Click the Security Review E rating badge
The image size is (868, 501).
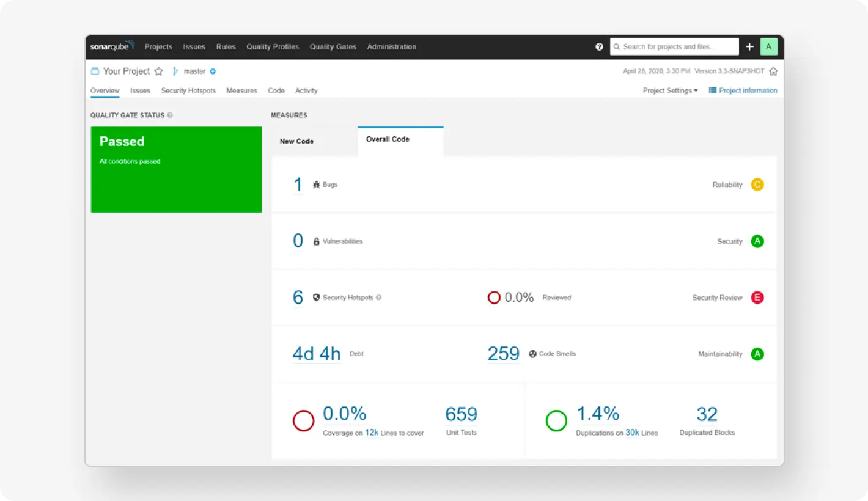click(x=757, y=298)
